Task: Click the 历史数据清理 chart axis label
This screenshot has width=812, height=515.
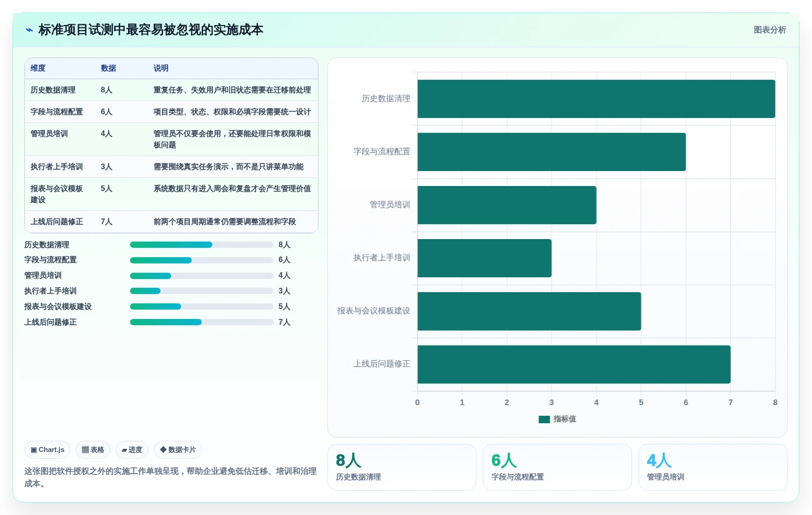Action: point(386,99)
